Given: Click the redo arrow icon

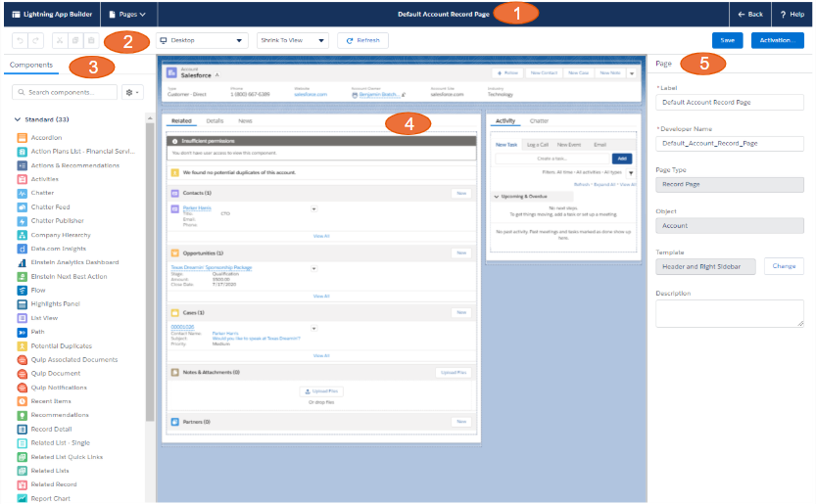Looking at the screenshot, I should (x=35, y=40).
